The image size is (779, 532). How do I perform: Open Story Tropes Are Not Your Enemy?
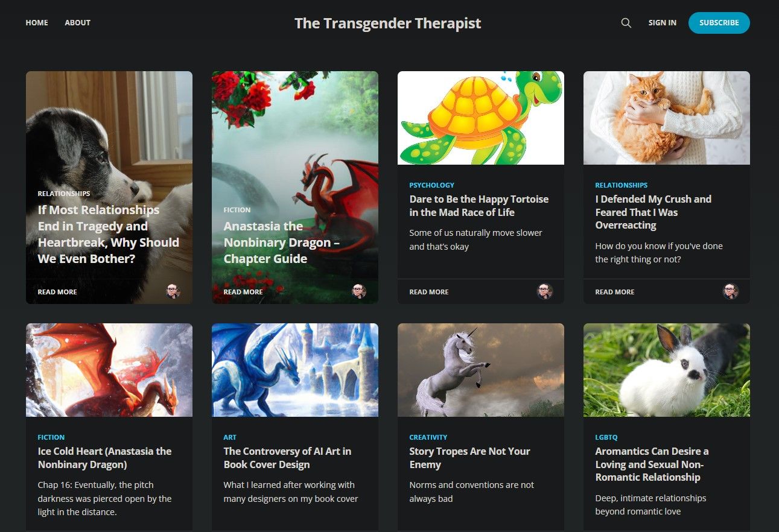click(470, 458)
